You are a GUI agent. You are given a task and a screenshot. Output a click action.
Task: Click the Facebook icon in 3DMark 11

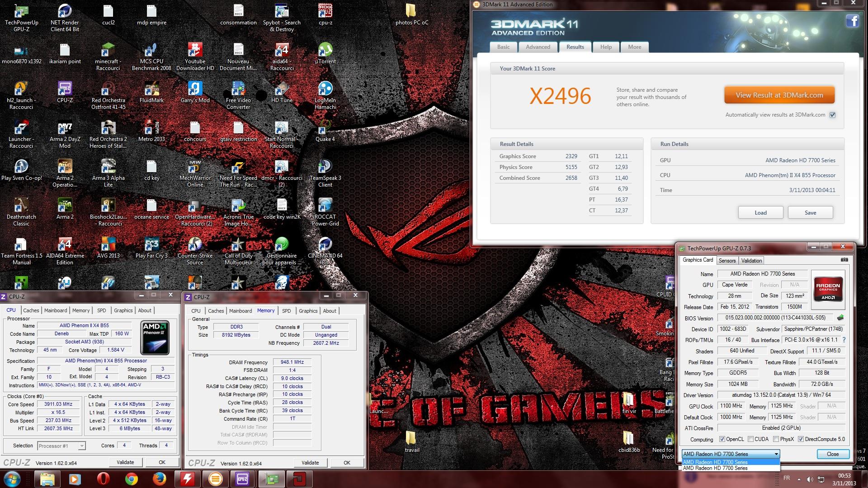(853, 21)
